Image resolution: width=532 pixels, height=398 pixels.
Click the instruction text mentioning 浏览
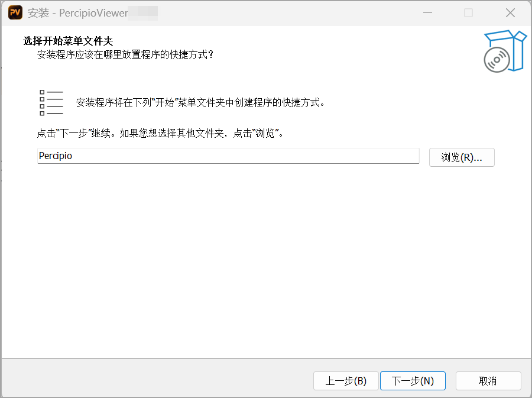point(160,133)
